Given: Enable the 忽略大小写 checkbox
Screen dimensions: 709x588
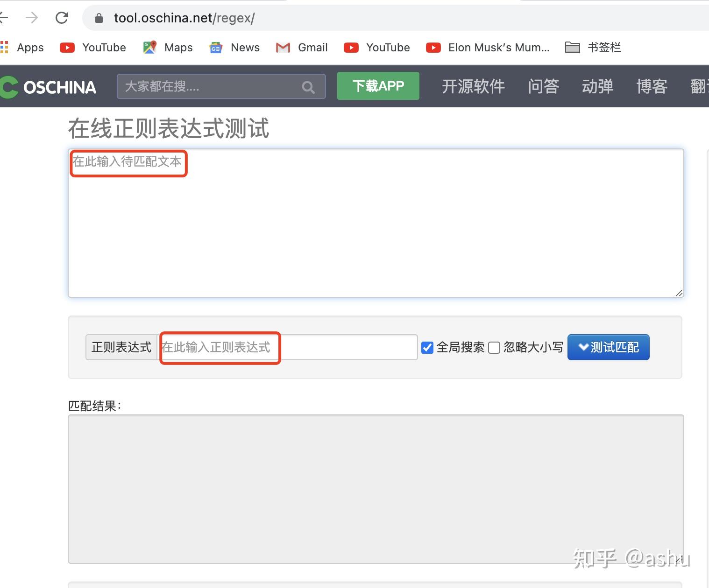Looking at the screenshot, I should 494,347.
